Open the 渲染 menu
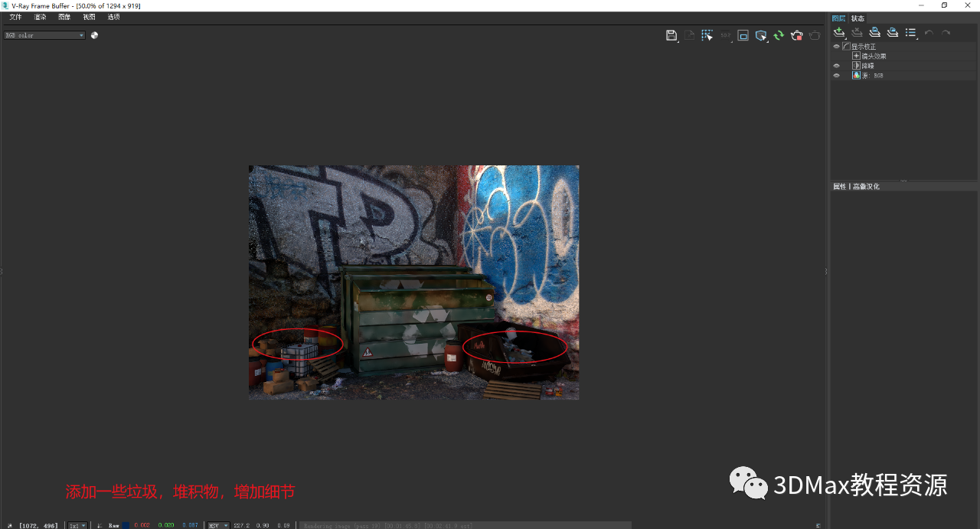 tap(40, 17)
